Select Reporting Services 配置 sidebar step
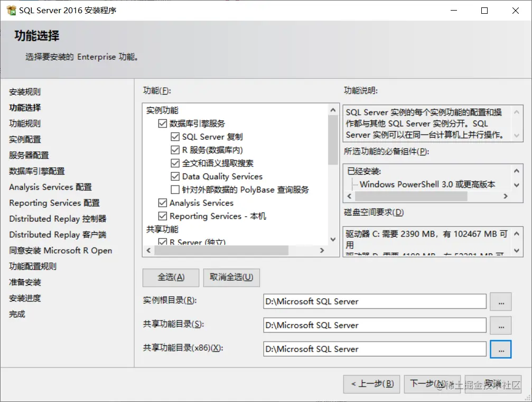 pos(54,203)
